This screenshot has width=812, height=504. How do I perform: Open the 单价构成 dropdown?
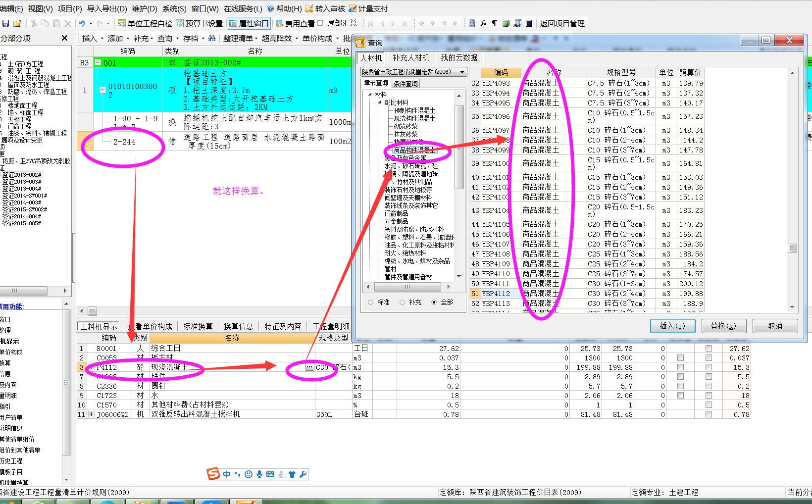coord(320,38)
